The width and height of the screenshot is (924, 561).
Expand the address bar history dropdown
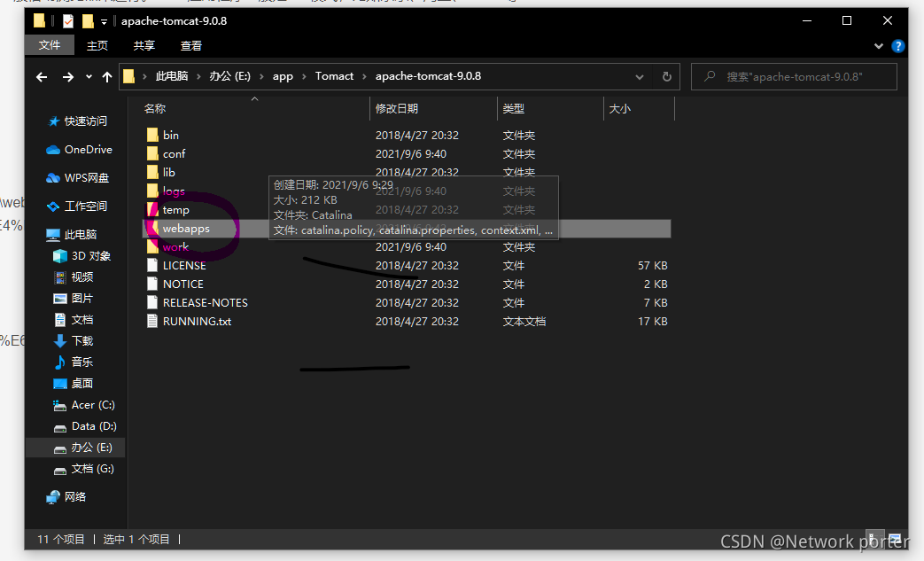(x=640, y=76)
